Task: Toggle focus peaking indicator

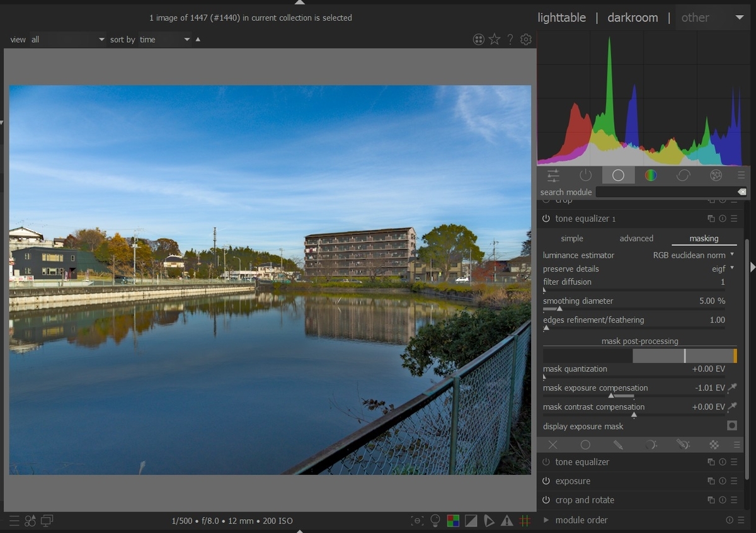Action: click(x=417, y=521)
